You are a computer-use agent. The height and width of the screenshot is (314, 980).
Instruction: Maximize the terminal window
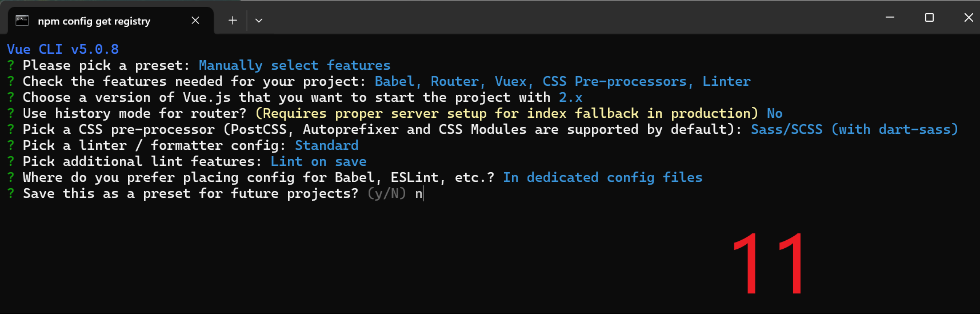929,18
